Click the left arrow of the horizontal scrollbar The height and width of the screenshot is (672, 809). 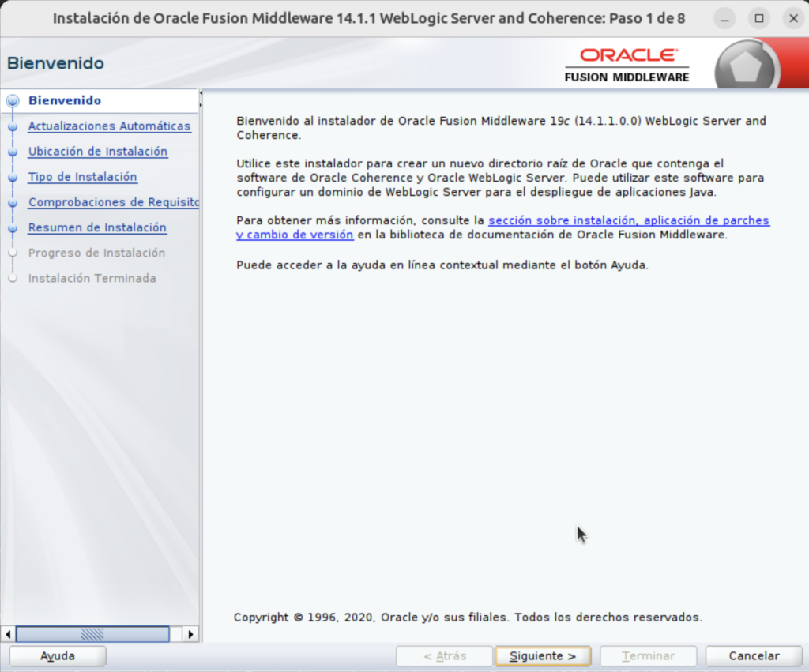click(8, 633)
